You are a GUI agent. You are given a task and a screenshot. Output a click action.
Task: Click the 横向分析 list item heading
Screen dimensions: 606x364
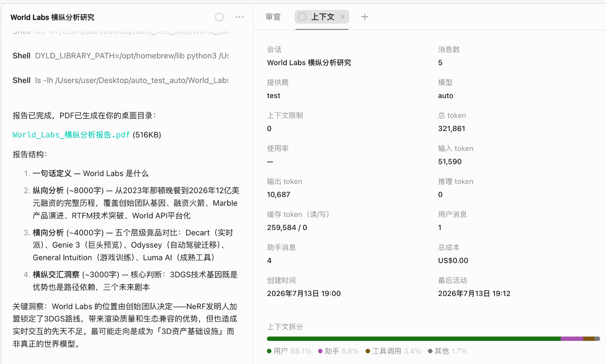click(49, 233)
